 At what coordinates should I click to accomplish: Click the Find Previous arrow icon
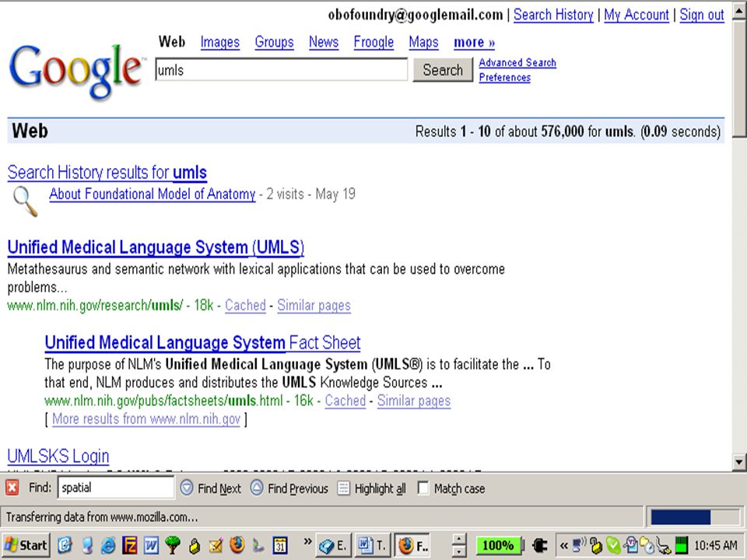257,488
